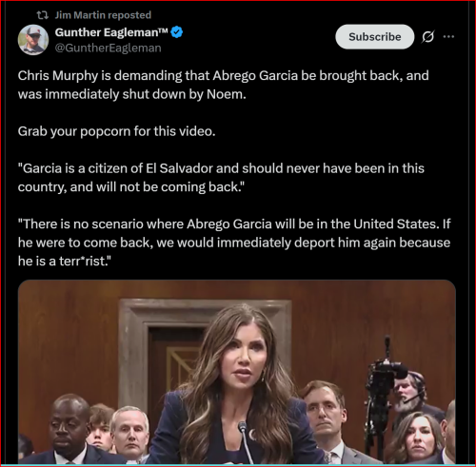Click the man wearing glasses in the video
The width and height of the screenshot is (476, 467).
tap(323, 421)
